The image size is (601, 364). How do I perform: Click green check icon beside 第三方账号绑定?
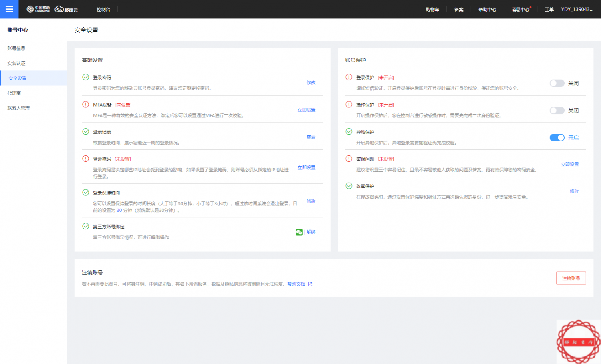[x=85, y=226]
